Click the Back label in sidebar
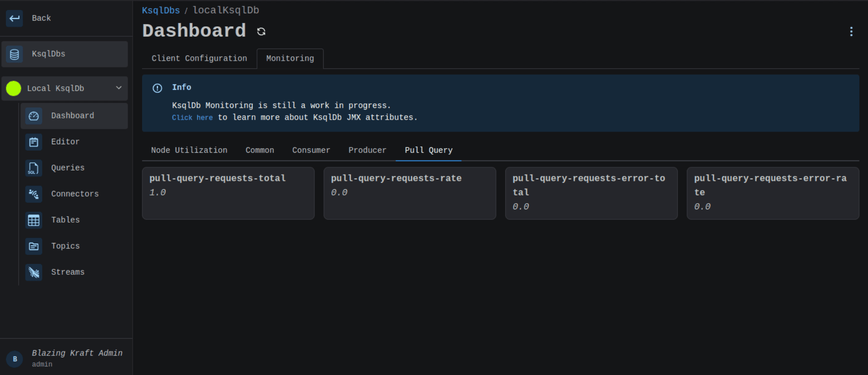Image resolution: width=868 pixels, height=375 pixels. tap(41, 18)
